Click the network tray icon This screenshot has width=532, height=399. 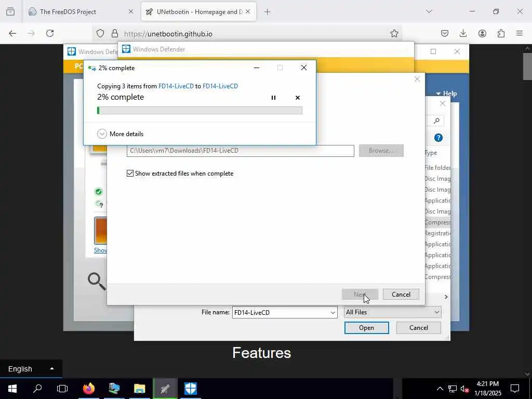(453, 389)
